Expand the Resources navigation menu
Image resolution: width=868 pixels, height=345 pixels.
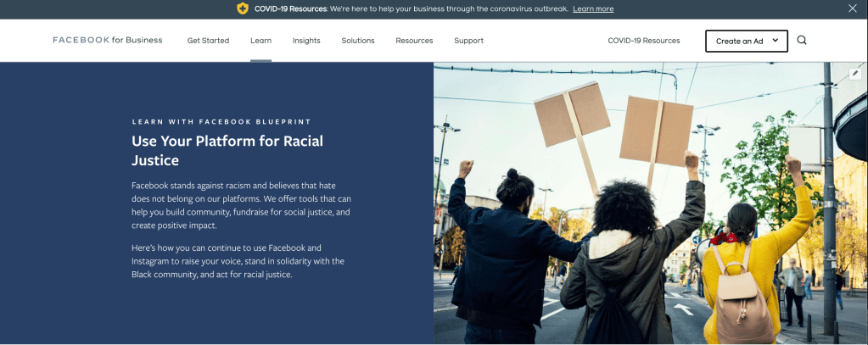point(414,41)
